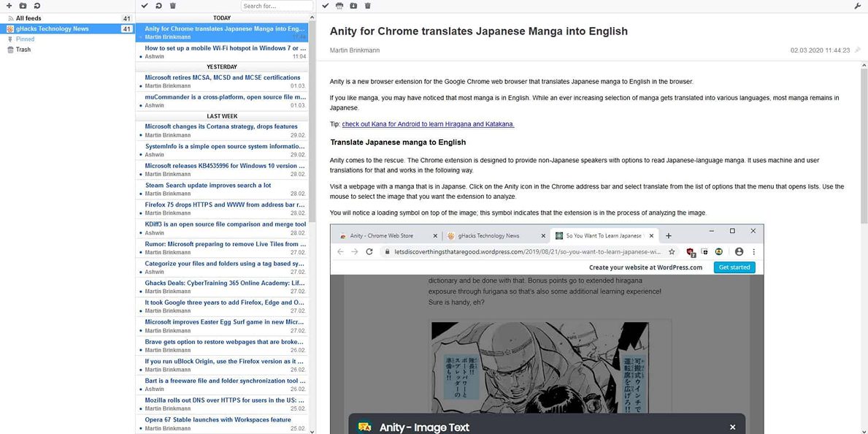Refresh all feeds with the feeds toolbar icon

point(37,6)
